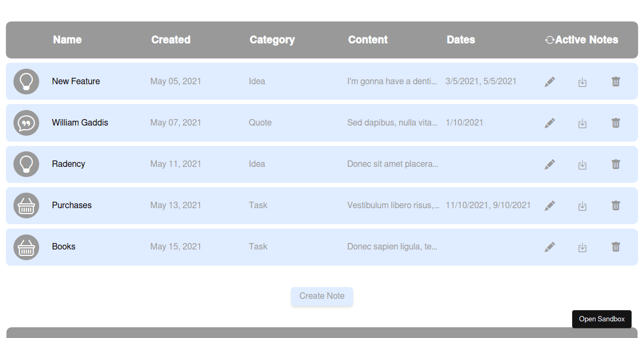Image resolution: width=644 pixels, height=338 pixels.
Task: Edit the Purchases note
Action: coord(550,205)
